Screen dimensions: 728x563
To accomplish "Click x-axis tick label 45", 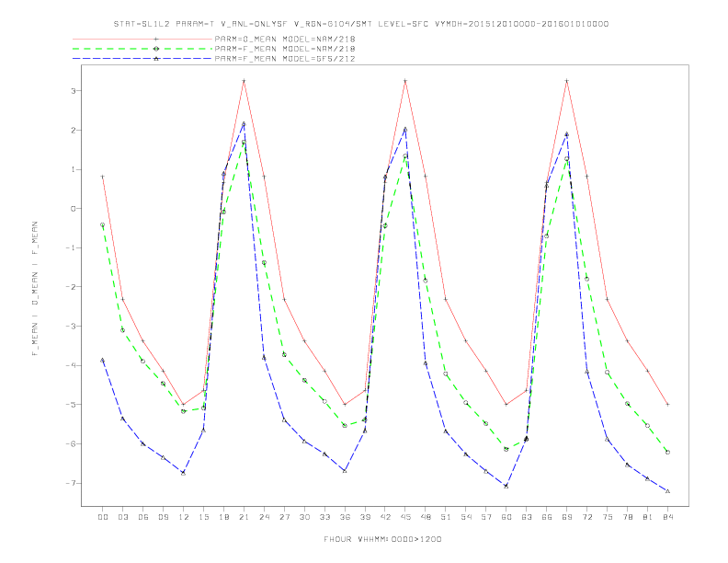I will [405, 517].
